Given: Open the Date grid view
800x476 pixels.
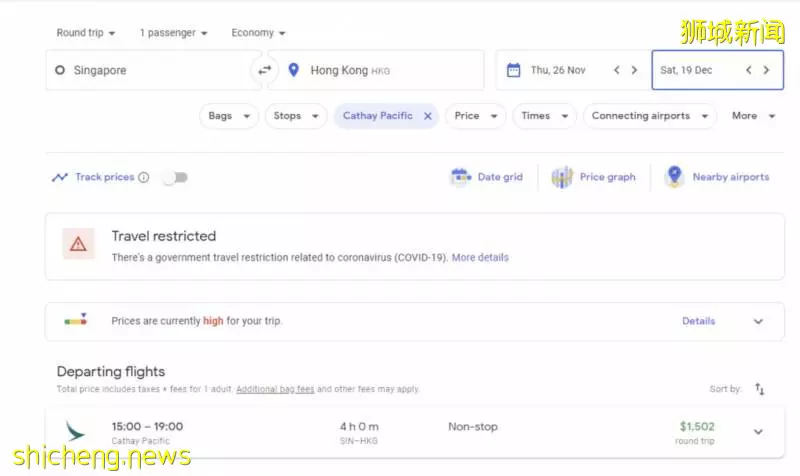Looking at the screenshot, I should [500, 177].
